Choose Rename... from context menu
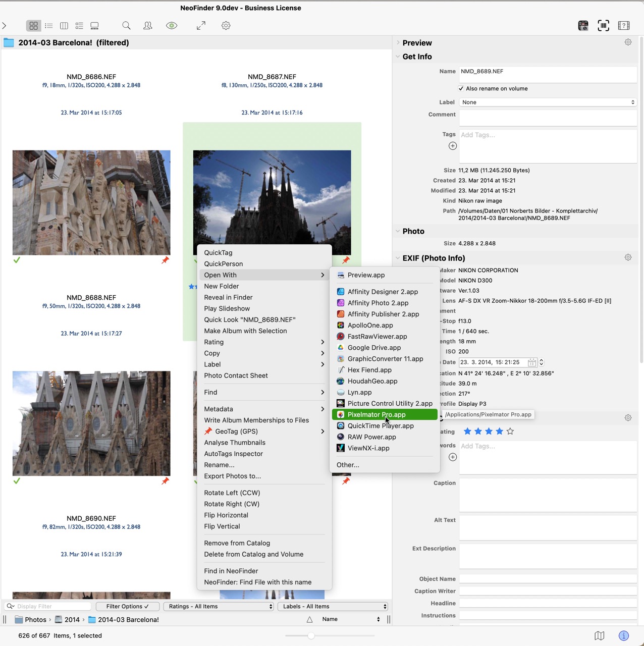 (x=264, y=465)
